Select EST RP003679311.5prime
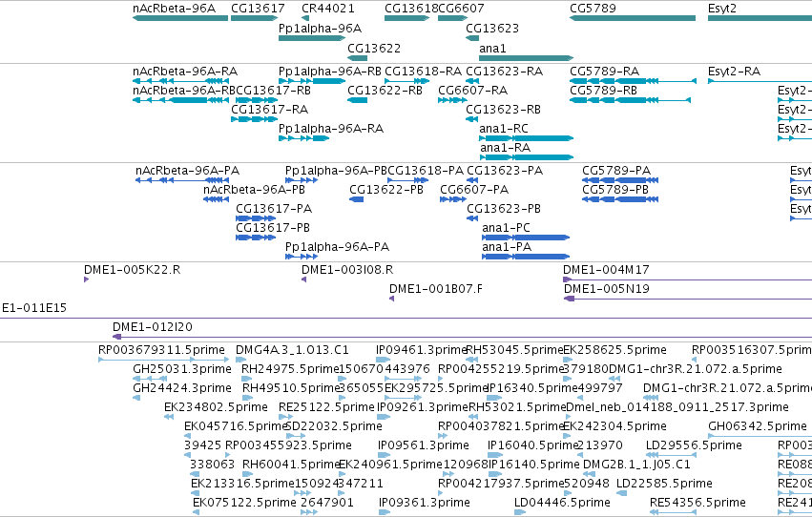This screenshot has height=517, width=812. 164,360
